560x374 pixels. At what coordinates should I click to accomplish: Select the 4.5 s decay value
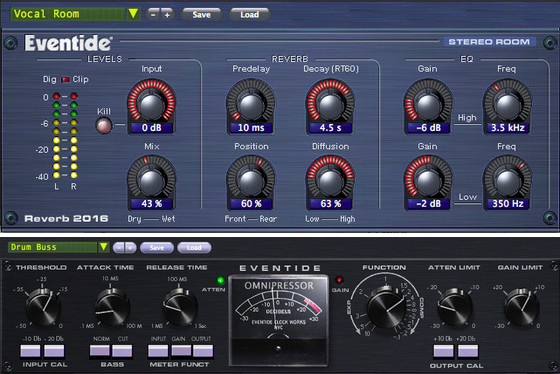point(330,128)
